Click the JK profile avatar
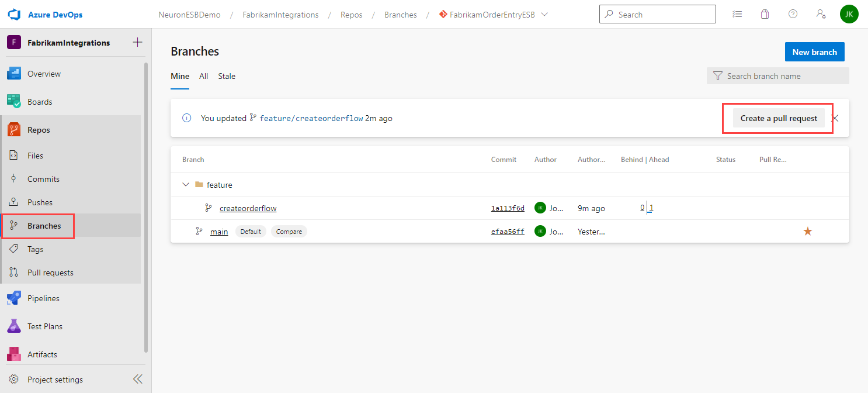868x393 pixels. point(849,14)
